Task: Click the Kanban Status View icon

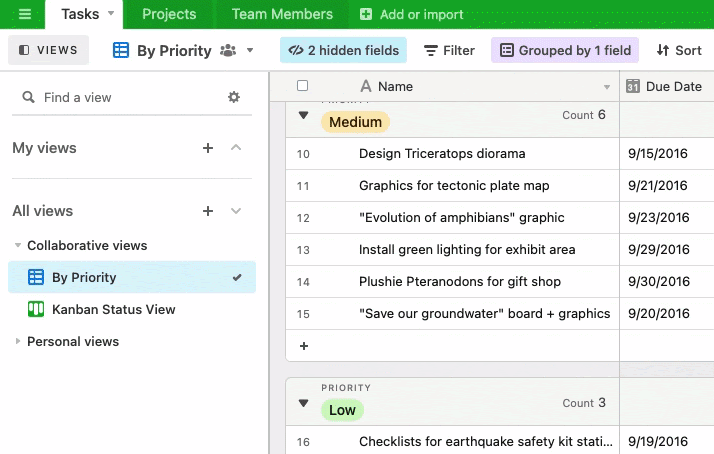Action: click(36, 309)
